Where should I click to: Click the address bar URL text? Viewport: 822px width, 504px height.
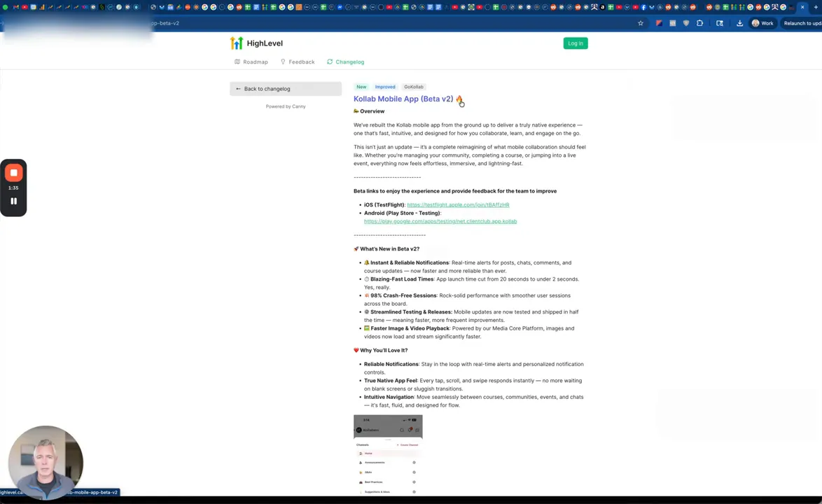165,23
